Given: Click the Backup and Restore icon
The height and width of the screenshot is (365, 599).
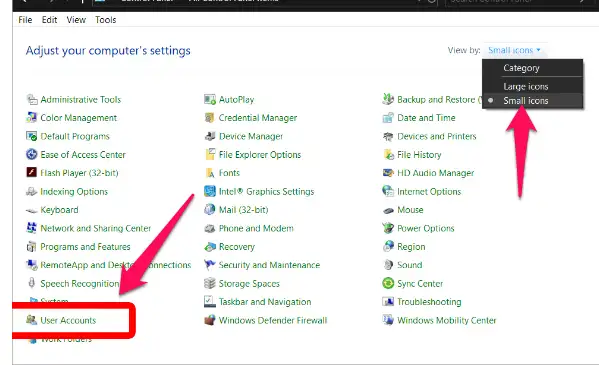Looking at the screenshot, I should pos(388,99).
